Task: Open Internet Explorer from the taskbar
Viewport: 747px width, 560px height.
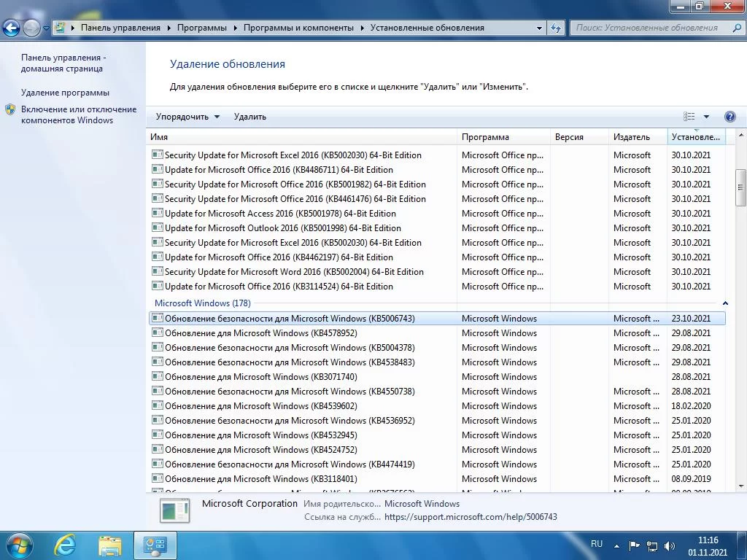Action: tap(65, 545)
